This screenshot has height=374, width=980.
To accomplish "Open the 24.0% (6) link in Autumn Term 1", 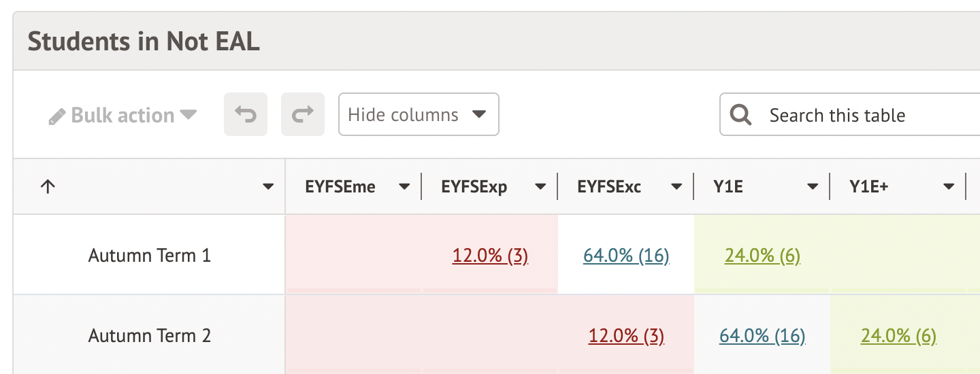I will pos(762,256).
